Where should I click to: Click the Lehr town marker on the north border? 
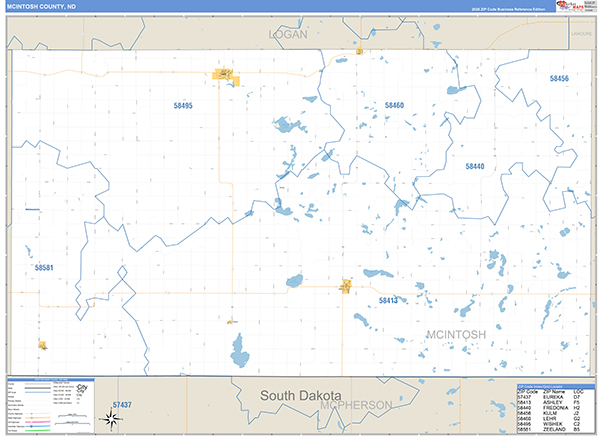coord(357,46)
